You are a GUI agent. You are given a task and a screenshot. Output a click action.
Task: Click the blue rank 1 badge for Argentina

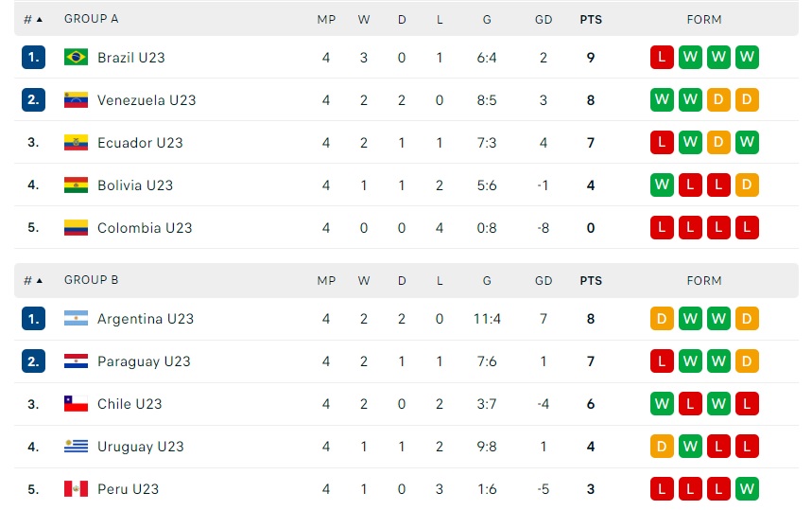pos(33,318)
